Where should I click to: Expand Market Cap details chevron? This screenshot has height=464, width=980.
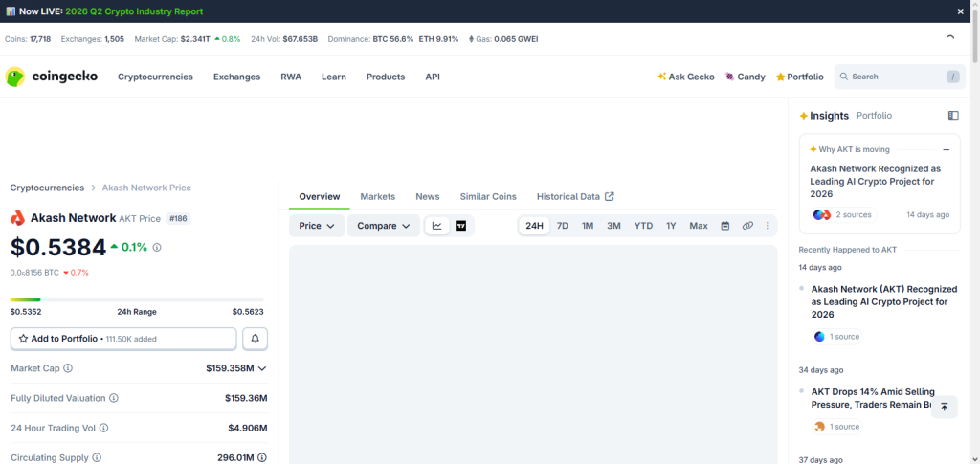pyautogui.click(x=262, y=368)
